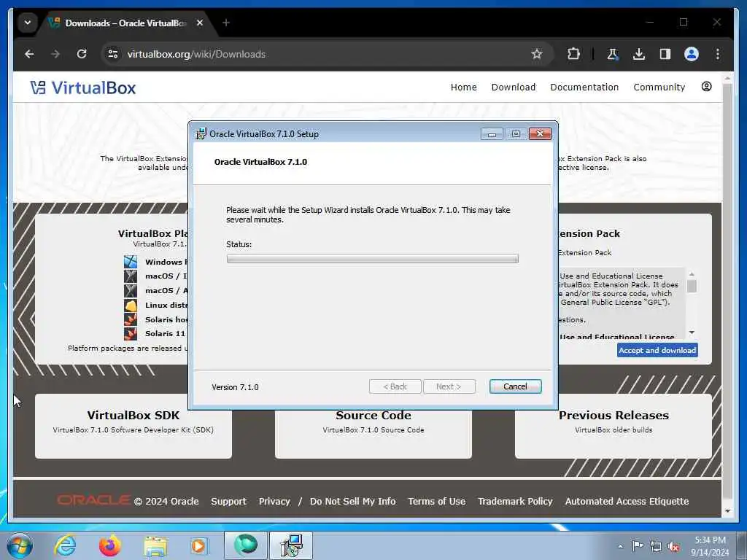Viewport: 747px width, 560px height.
Task: Click the Trademark Policy footer link
Action: point(515,502)
